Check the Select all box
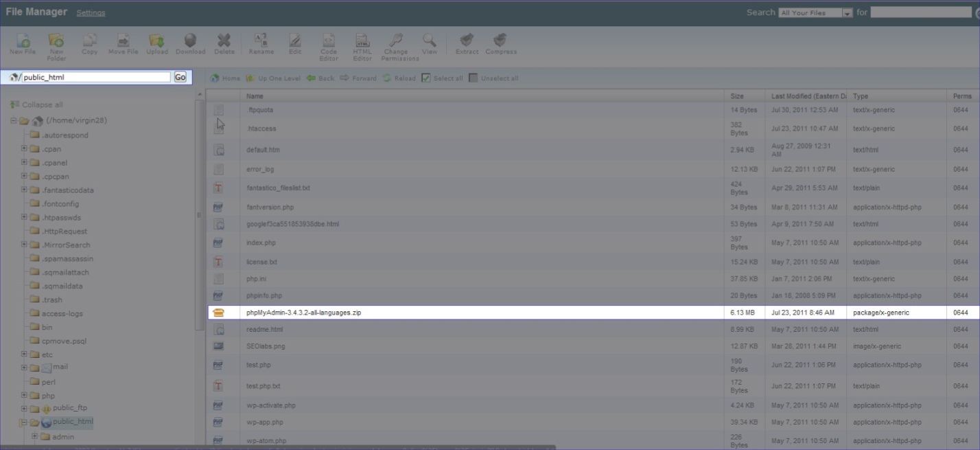The image size is (980, 450). pos(426,78)
